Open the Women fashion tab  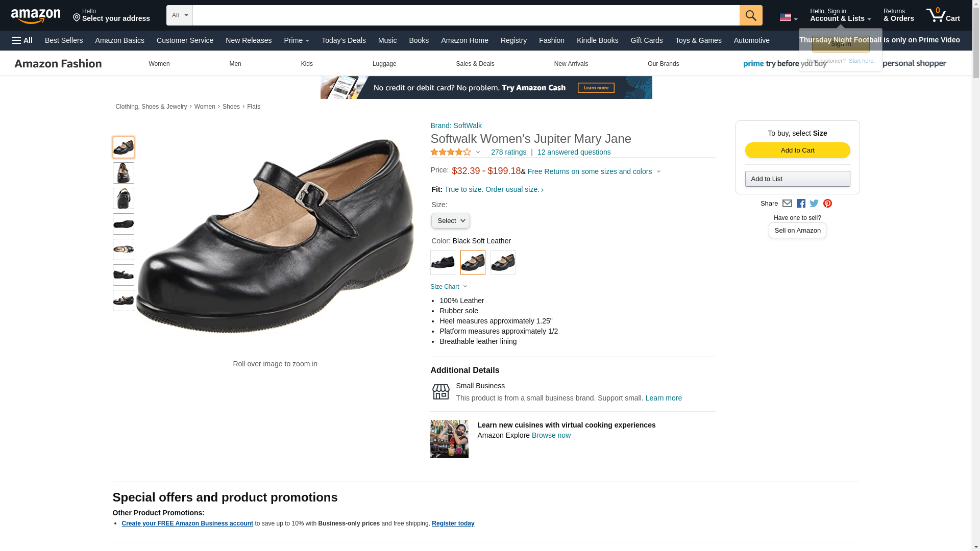pyautogui.click(x=159, y=64)
